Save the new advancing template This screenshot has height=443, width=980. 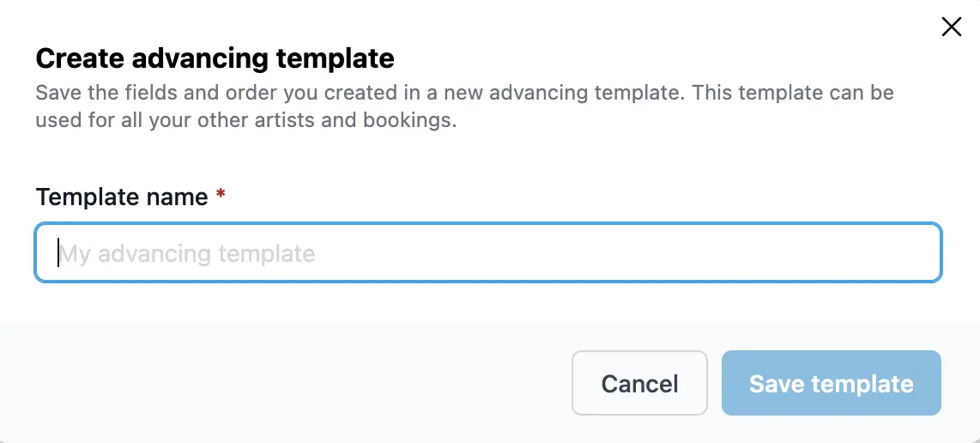click(831, 383)
